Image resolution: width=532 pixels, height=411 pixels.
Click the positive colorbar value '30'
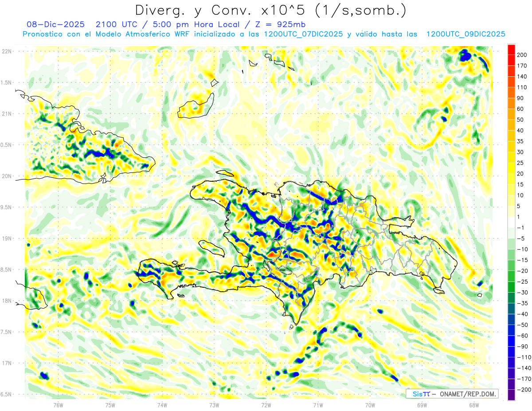coord(520,152)
